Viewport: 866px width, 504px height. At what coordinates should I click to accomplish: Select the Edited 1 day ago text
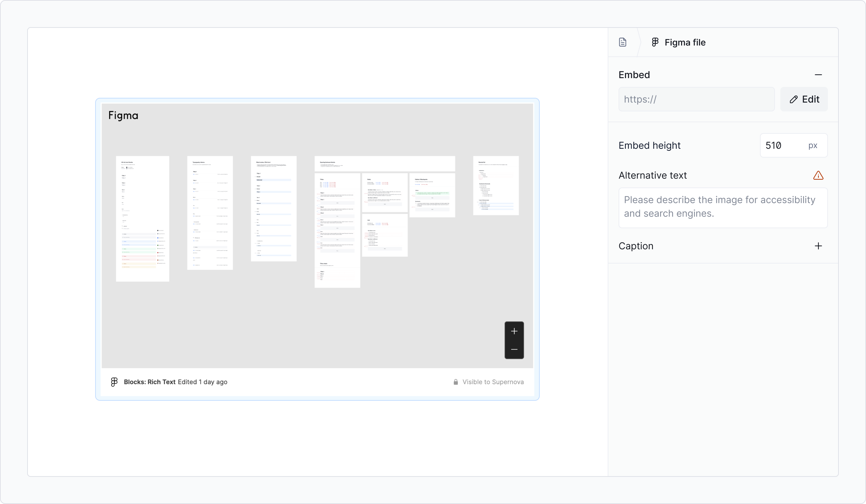(x=203, y=382)
